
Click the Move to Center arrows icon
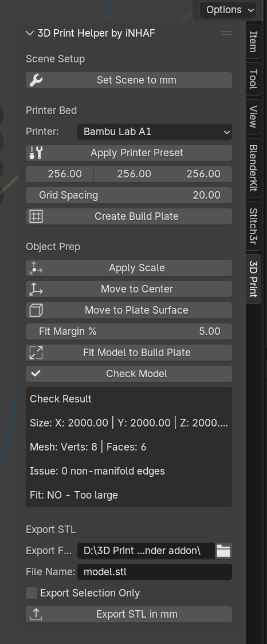pyautogui.click(x=36, y=289)
